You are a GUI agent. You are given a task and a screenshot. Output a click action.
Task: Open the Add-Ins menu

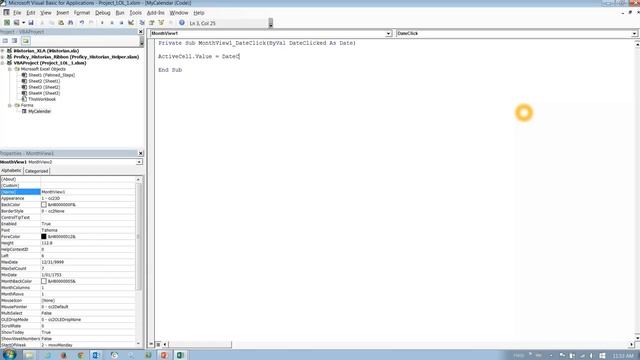click(156, 13)
